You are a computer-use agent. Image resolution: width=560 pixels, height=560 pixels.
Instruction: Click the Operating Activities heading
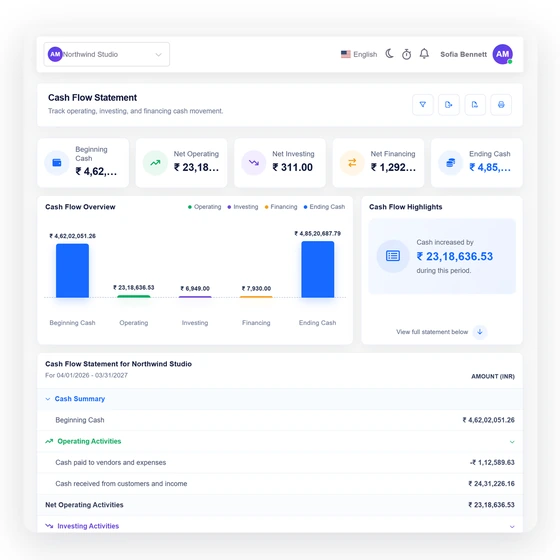tap(89, 441)
